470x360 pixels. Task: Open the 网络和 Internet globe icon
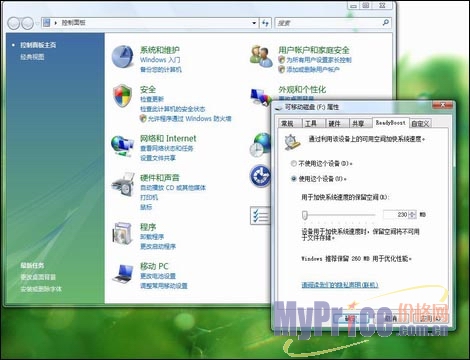(x=122, y=146)
